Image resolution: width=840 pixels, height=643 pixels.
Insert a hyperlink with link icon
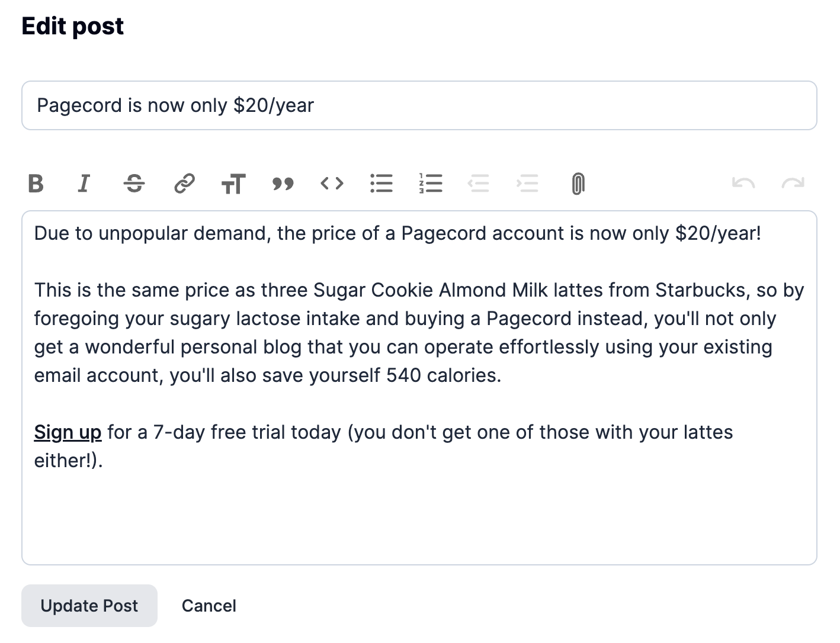[x=184, y=184]
